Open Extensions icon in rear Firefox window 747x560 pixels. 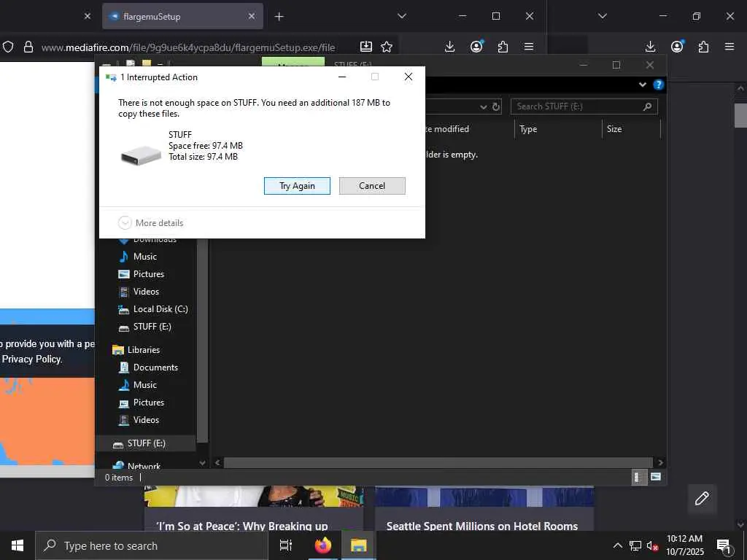703,47
